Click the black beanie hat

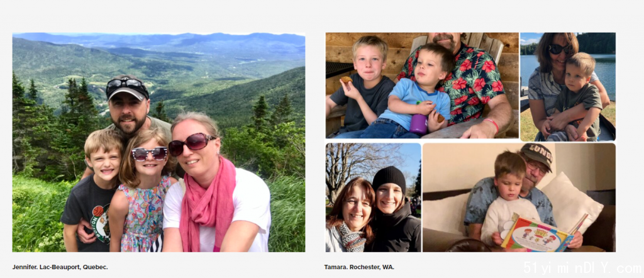click(389, 179)
